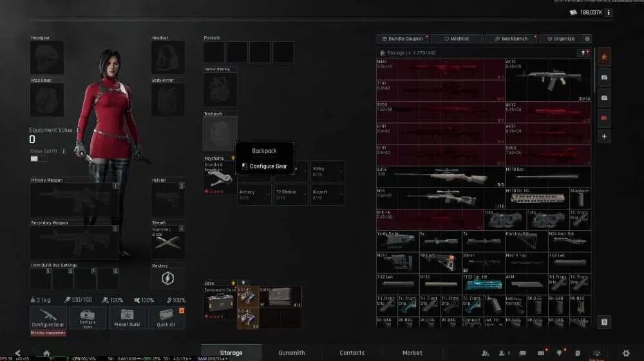Open the Quick Kit button
644x361 pixels.
(x=166, y=318)
